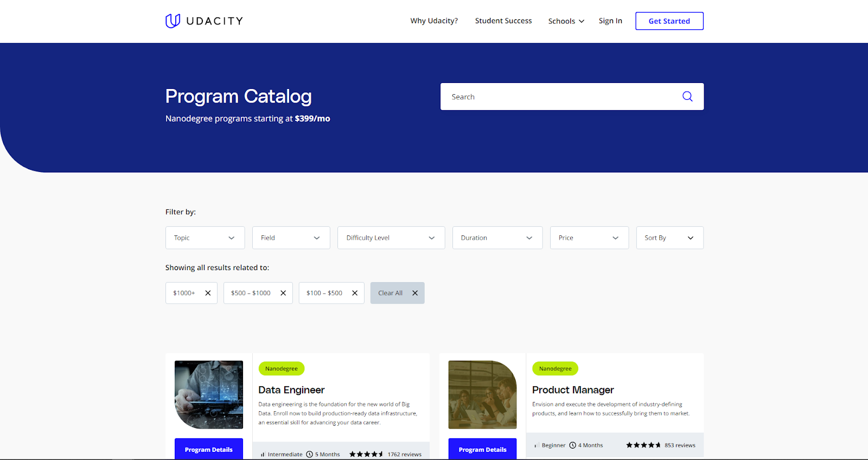Click the Udacity logo
This screenshot has height=460, width=868.
(204, 21)
